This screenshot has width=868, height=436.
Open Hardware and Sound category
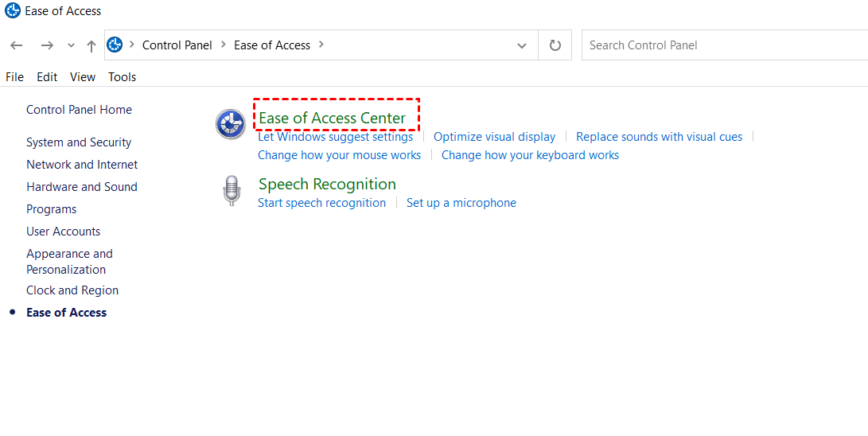point(82,186)
